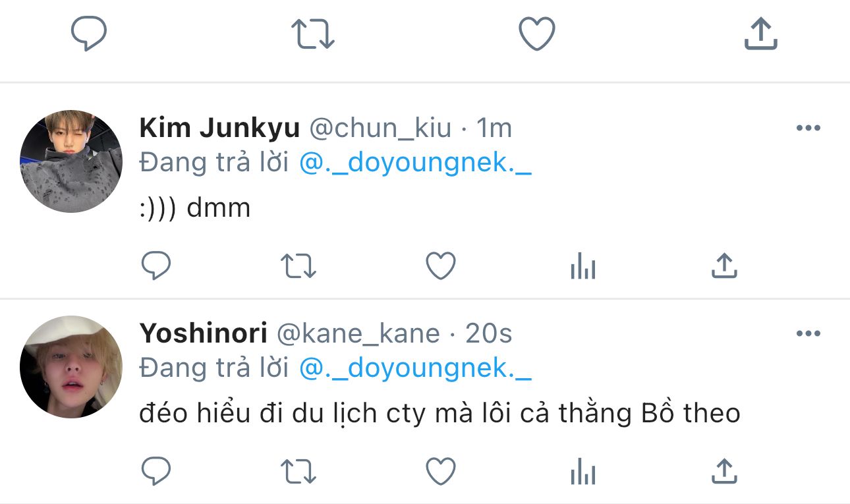The height and width of the screenshot is (504, 850).
Task: Retweet Kim Junkyu's "dmm" tweet
Action: pyautogui.click(x=298, y=266)
